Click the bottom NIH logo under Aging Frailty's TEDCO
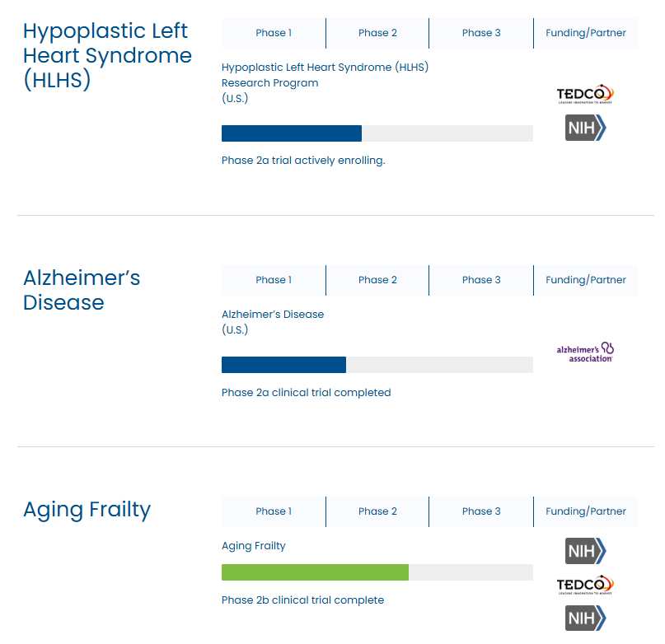665x644 pixels. point(585,618)
